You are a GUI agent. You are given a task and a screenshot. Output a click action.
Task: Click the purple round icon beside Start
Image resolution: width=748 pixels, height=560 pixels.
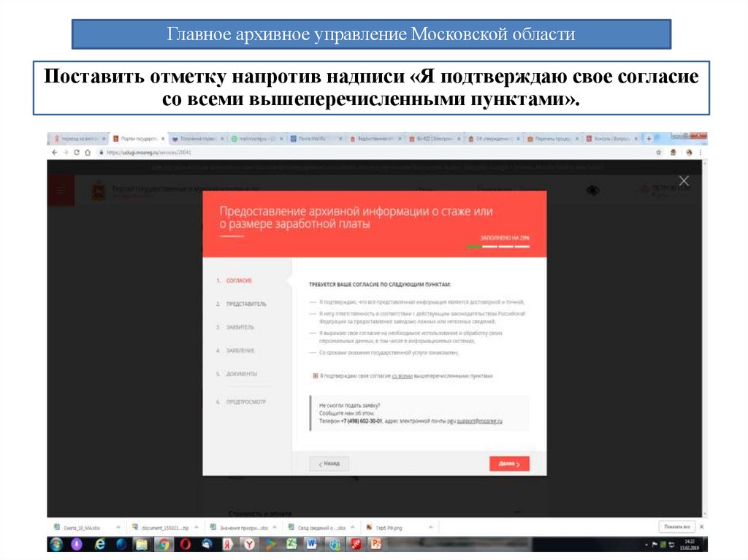pyautogui.click(x=77, y=544)
